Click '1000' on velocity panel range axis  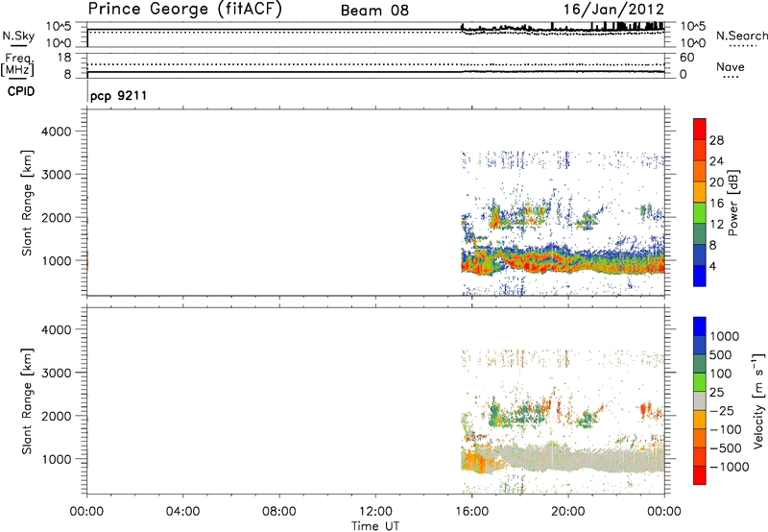click(x=57, y=459)
